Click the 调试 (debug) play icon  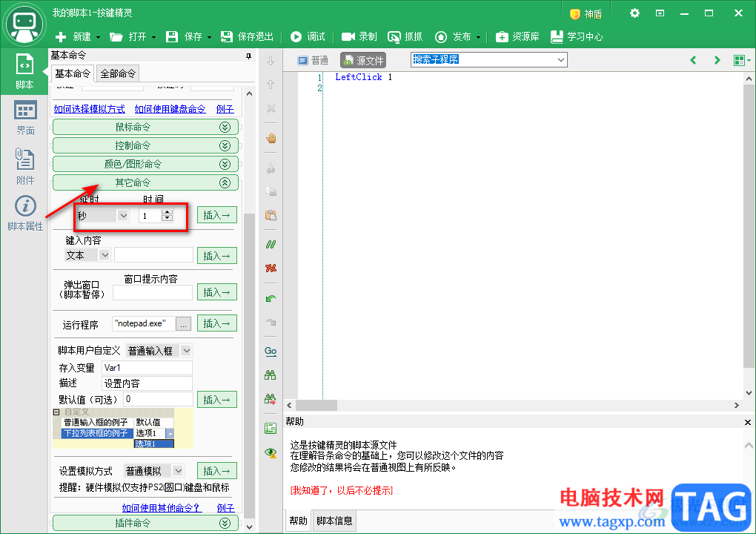click(x=296, y=36)
